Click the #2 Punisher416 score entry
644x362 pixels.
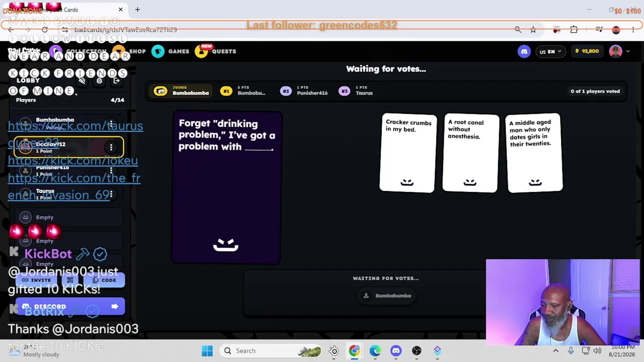tap(305, 91)
